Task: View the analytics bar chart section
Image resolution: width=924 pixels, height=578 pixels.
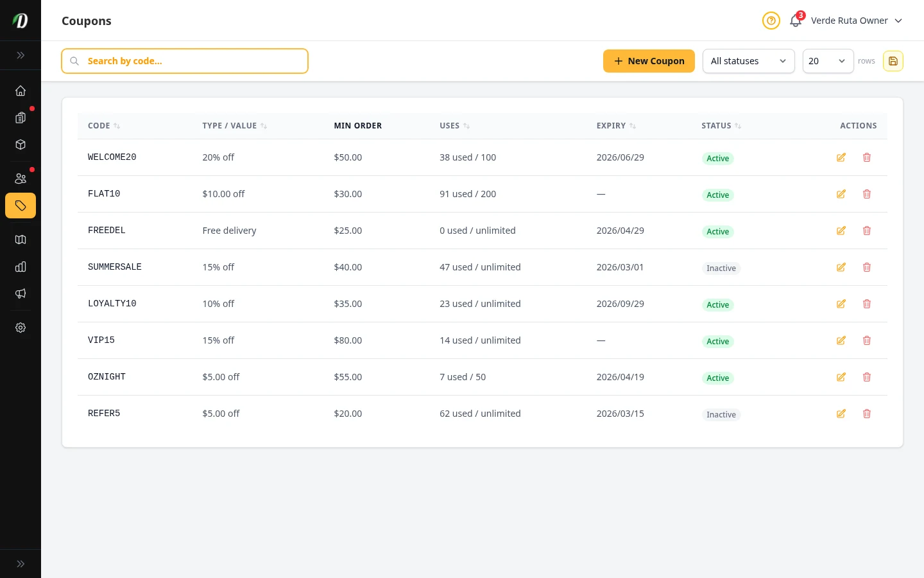Action: 21,267
